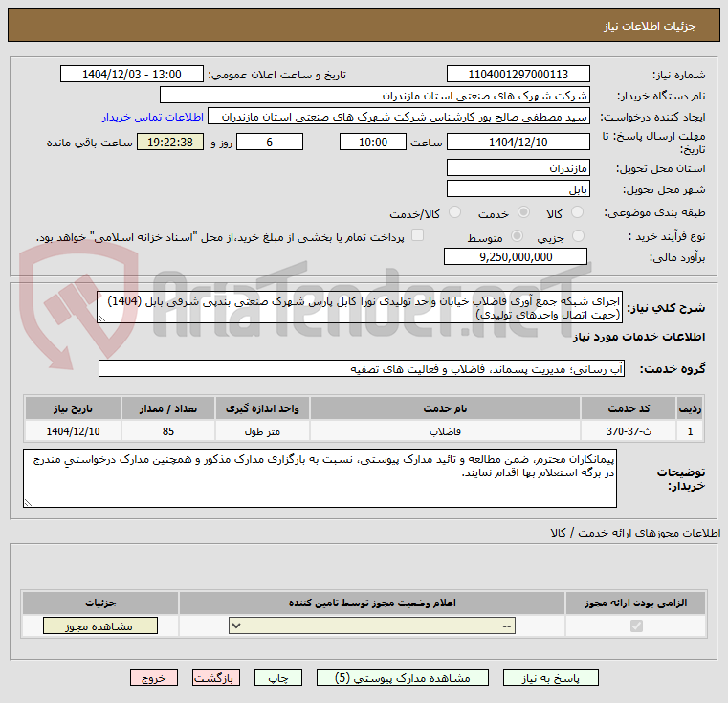This screenshot has height=703, width=728.
Task: Toggle the الزامی بودن ارائه مجوز checkbox
Action: (636, 626)
